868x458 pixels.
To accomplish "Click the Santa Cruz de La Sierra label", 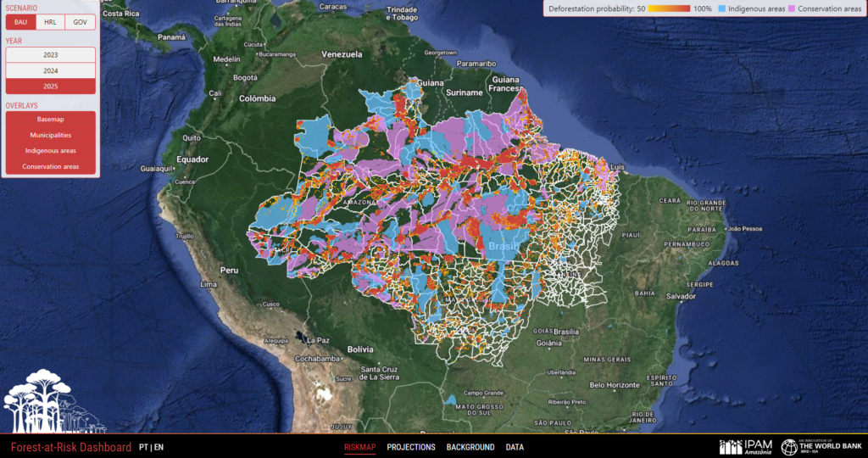I will (x=379, y=372).
